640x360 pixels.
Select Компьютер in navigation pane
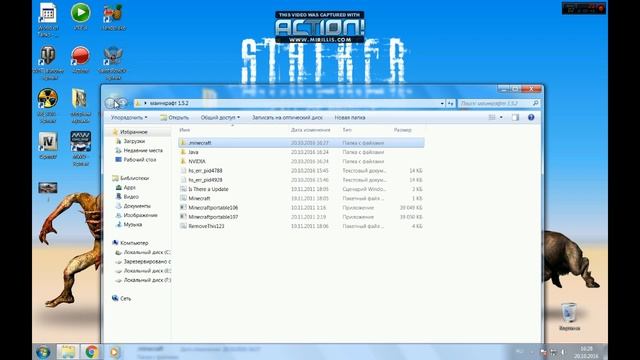[134, 243]
